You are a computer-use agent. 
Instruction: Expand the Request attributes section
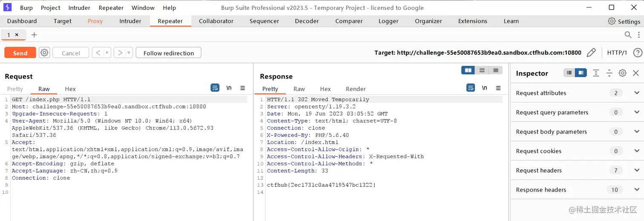point(637,93)
